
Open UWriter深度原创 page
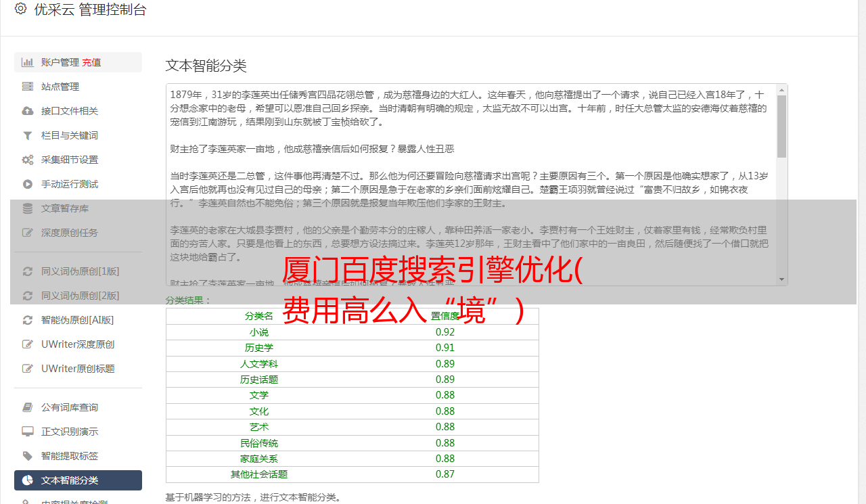pos(78,344)
